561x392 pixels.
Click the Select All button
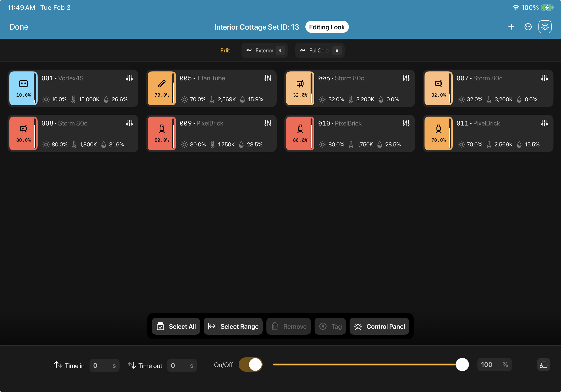176,326
